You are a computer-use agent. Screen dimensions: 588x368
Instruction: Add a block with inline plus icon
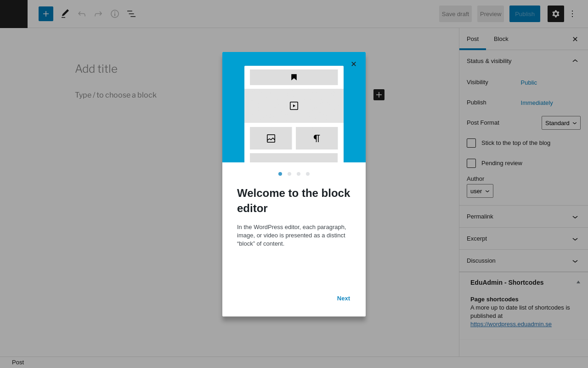point(379,95)
